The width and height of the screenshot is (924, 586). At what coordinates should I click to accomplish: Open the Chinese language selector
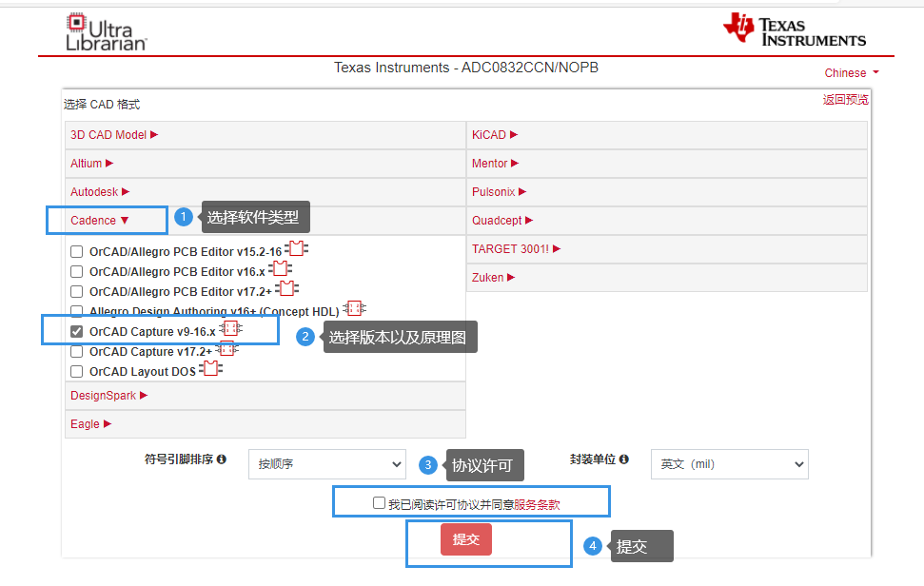pyautogui.click(x=850, y=72)
